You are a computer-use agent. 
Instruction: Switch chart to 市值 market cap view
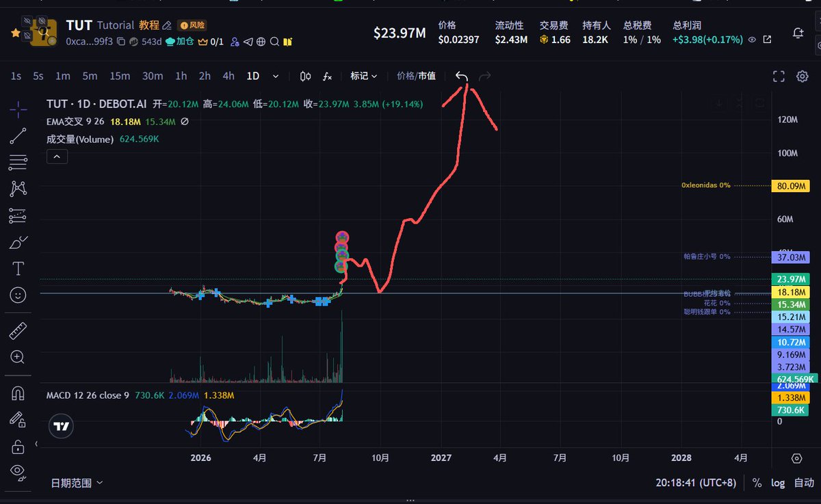click(427, 76)
